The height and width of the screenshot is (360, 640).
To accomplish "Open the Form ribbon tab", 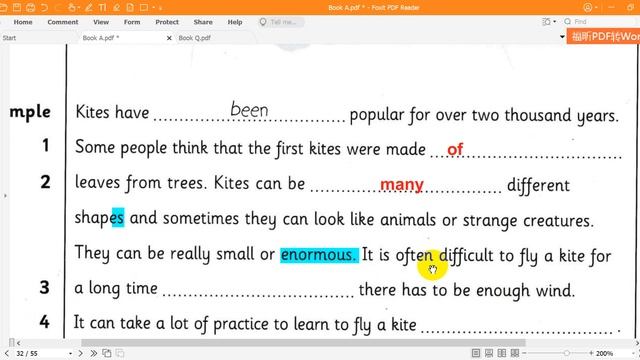I will coord(132,22).
